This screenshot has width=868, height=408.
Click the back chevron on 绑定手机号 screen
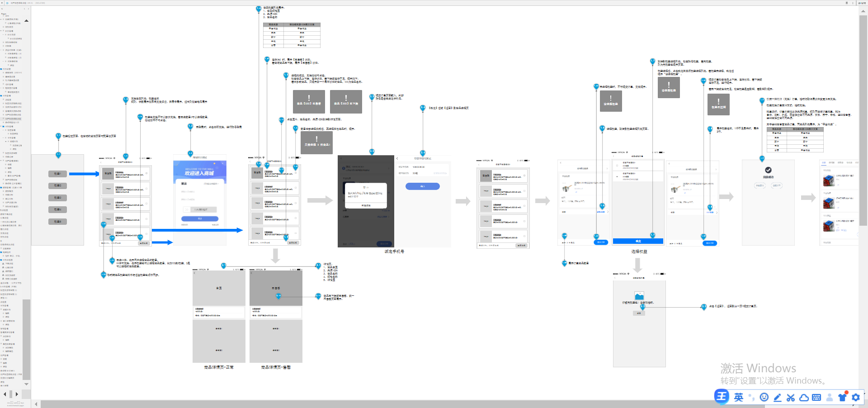(397, 158)
